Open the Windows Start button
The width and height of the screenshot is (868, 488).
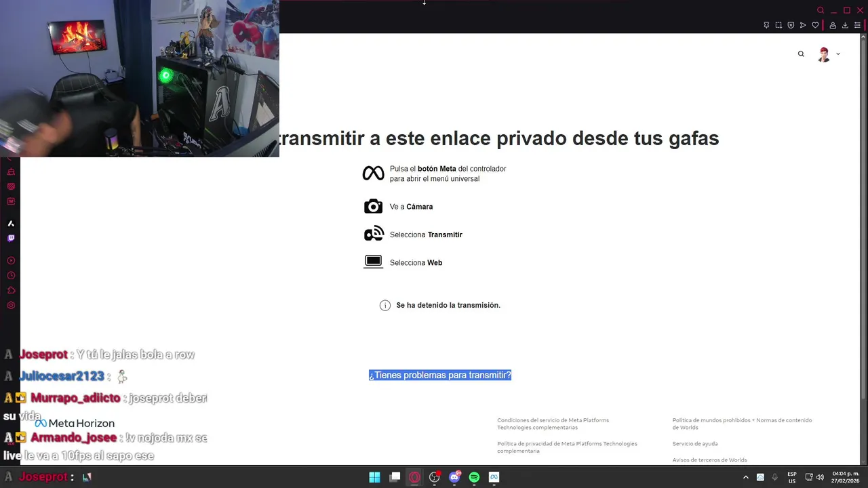pos(374,477)
